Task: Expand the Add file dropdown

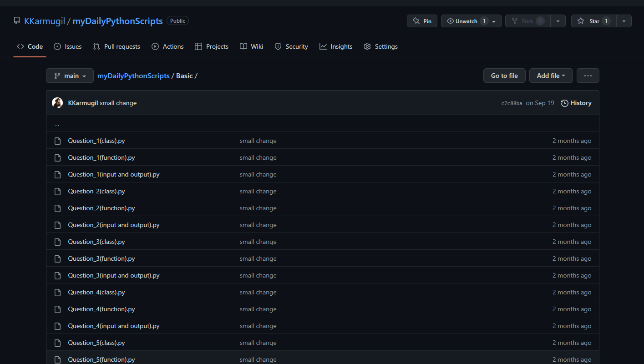Action: 551,76
